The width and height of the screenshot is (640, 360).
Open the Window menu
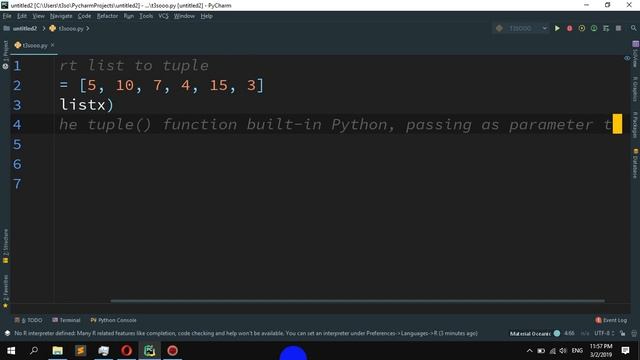[x=184, y=16]
